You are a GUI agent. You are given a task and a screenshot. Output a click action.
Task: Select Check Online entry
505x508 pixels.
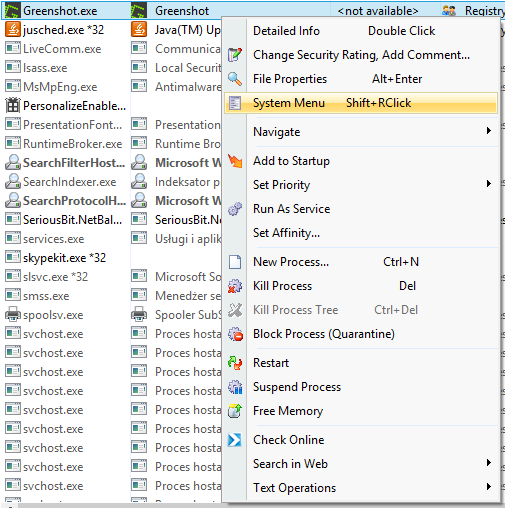[x=361, y=440]
